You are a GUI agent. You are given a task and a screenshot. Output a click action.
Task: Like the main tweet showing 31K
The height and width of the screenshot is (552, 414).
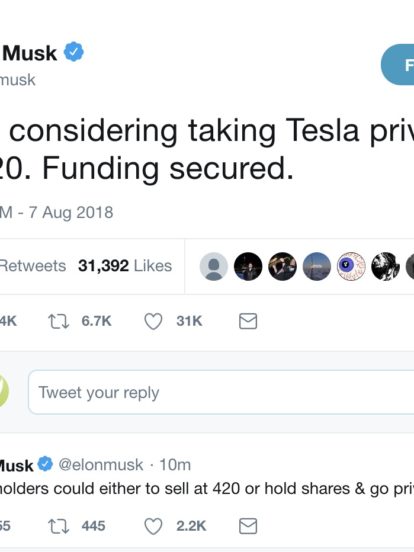click(x=153, y=321)
